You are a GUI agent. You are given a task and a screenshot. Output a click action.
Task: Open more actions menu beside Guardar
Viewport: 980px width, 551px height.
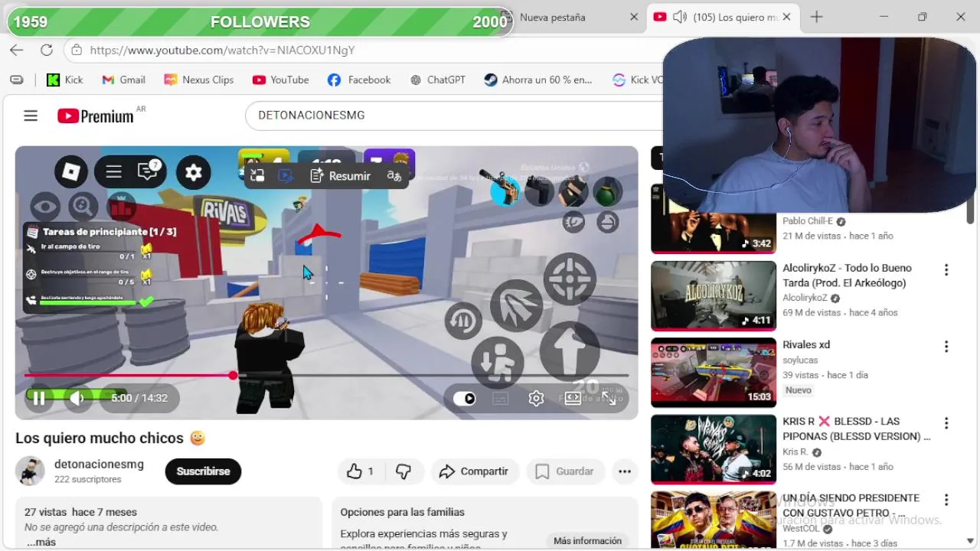click(x=625, y=471)
